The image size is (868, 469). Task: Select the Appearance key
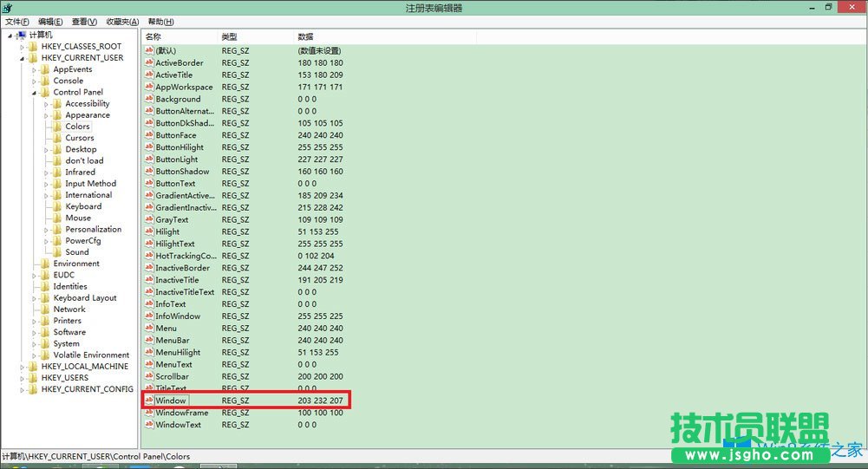pyautogui.click(x=88, y=115)
